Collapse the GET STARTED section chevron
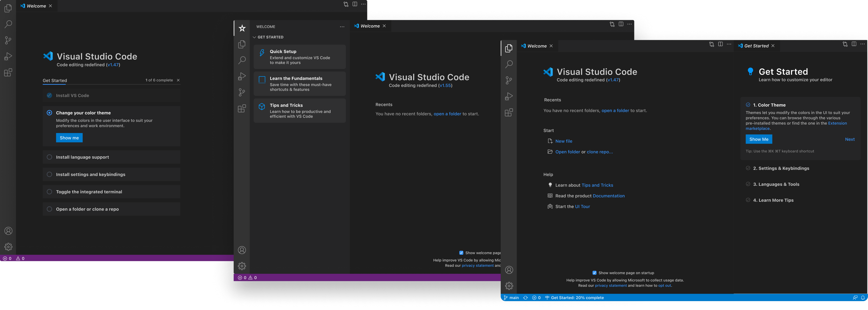This screenshot has width=868, height=310. [254, 37]
